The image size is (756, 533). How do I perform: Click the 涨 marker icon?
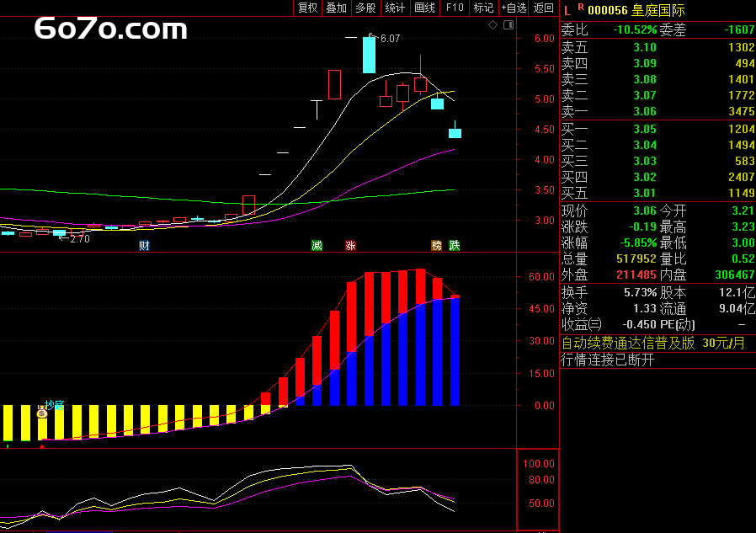point(350,246)
